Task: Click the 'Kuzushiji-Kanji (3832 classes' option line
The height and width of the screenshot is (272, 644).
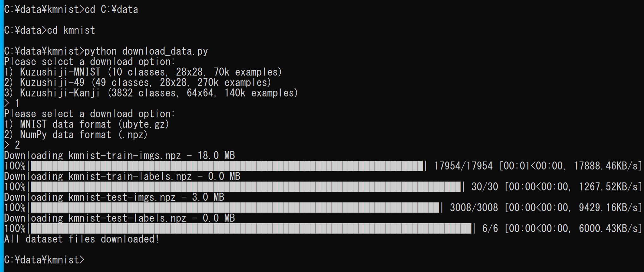Action: [x=151, y=93]
